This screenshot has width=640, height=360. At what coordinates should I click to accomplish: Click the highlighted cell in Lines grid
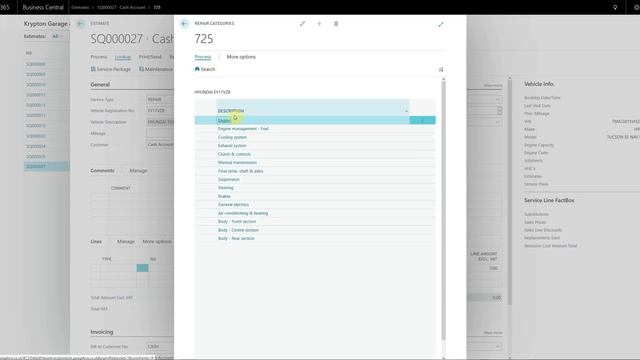pos(142,268)
